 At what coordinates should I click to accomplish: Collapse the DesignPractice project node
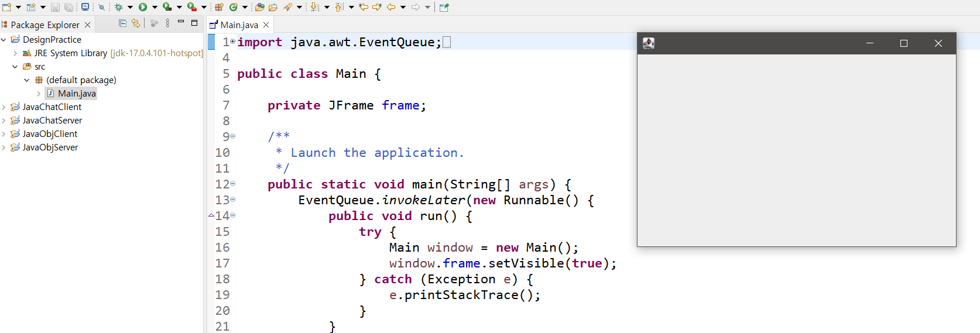(x=4, y=40)
